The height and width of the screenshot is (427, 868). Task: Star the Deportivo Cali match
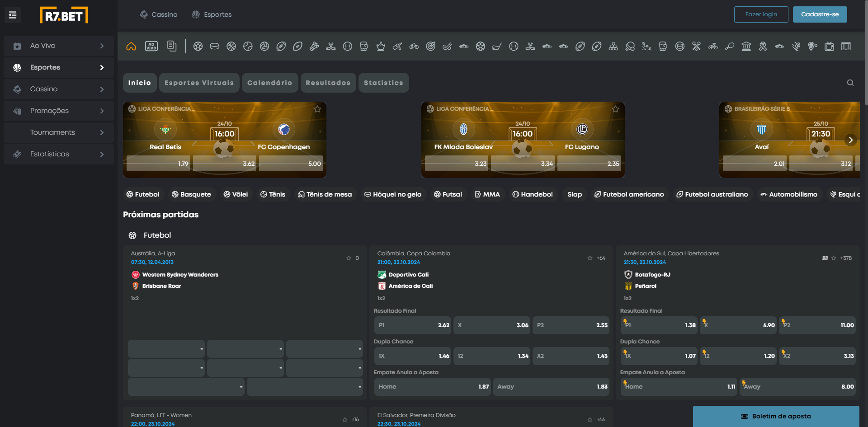point(590,258)
